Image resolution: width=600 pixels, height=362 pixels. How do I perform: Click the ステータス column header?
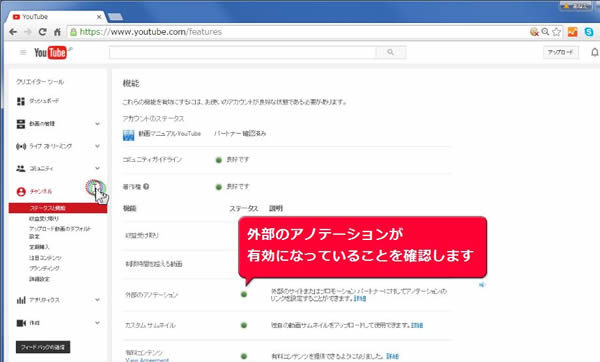point(244,209)
